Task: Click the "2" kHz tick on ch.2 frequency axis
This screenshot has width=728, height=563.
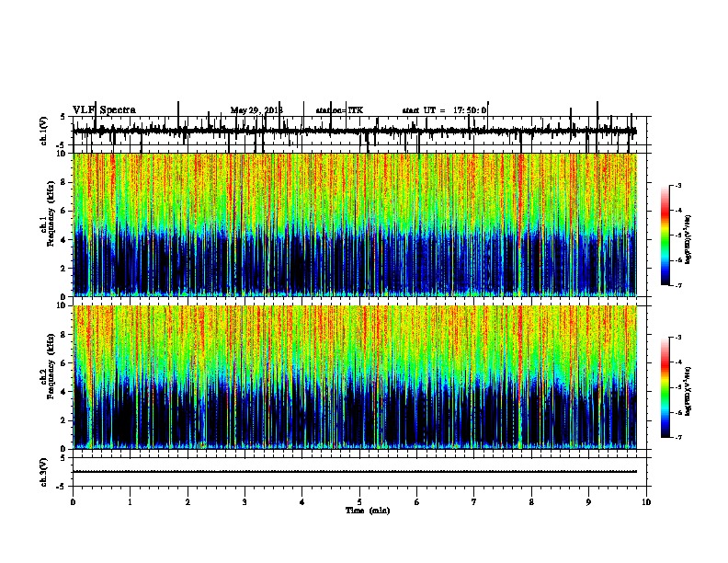Action: point(64,420)
